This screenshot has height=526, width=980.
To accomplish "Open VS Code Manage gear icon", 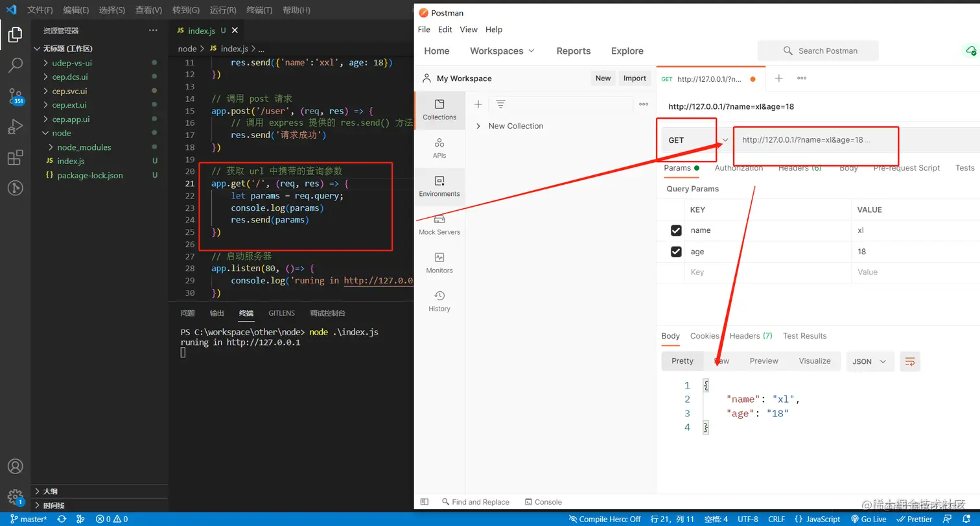I will [15, 497].
